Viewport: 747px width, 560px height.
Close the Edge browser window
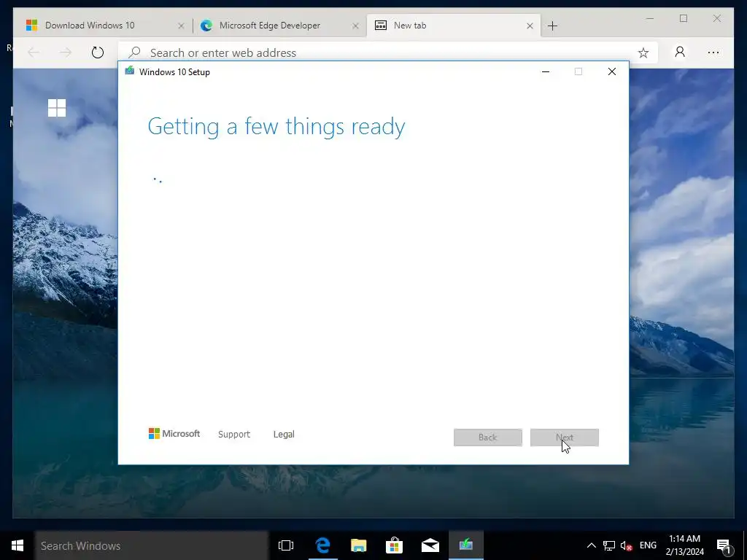coord(717,18)
